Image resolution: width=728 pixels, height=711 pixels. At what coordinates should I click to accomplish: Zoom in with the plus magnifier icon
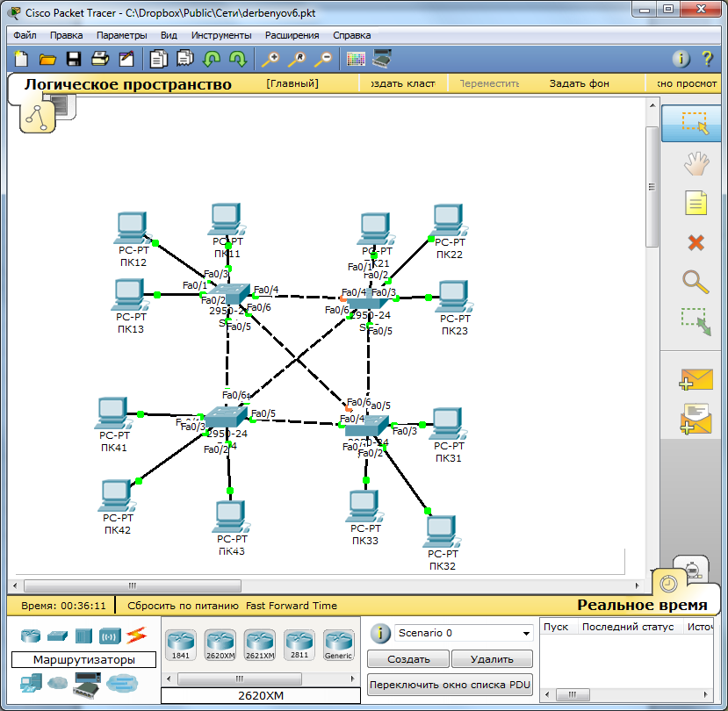tap(270, 59)
